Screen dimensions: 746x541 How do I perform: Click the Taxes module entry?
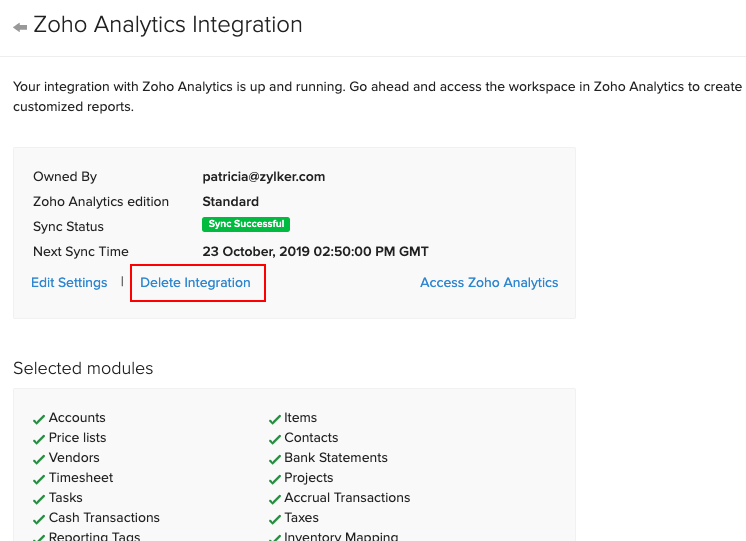click(x=302, y=517)
